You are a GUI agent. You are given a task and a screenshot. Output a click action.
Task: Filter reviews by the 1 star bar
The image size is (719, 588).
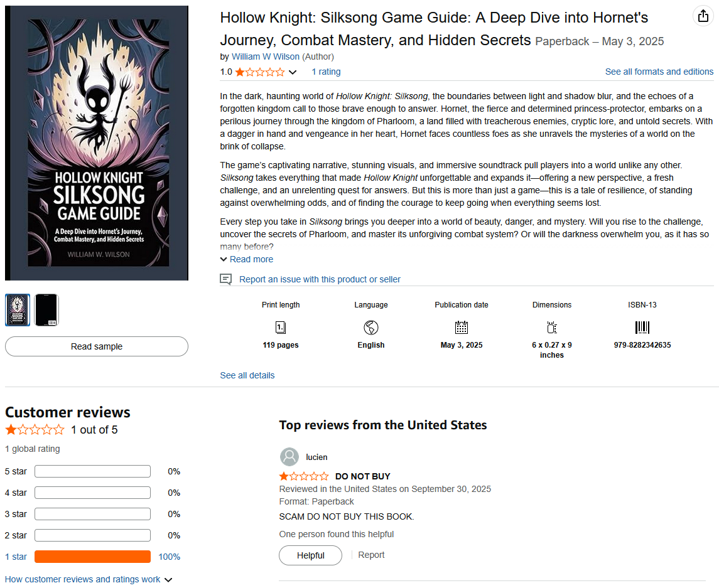(92, 557)
